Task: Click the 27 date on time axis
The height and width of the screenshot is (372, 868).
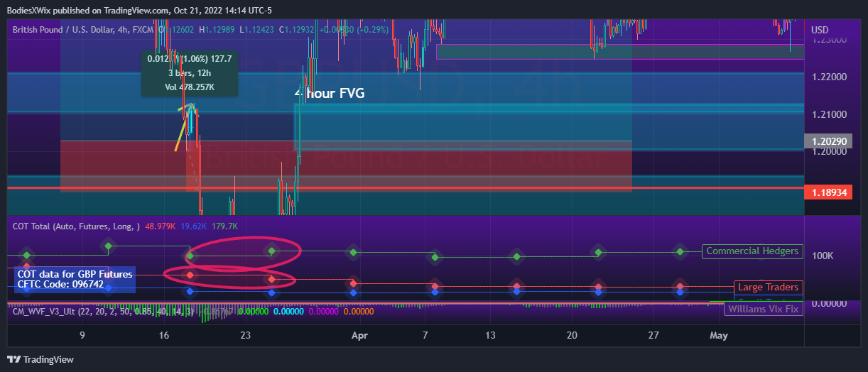Action: point(653,336)
